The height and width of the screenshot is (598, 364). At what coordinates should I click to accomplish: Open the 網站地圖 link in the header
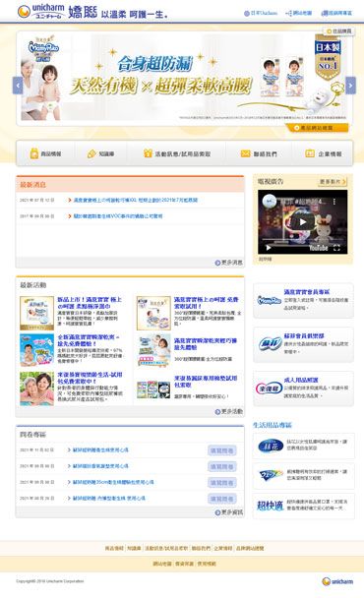pyautogui.click(x=299, y=13)
